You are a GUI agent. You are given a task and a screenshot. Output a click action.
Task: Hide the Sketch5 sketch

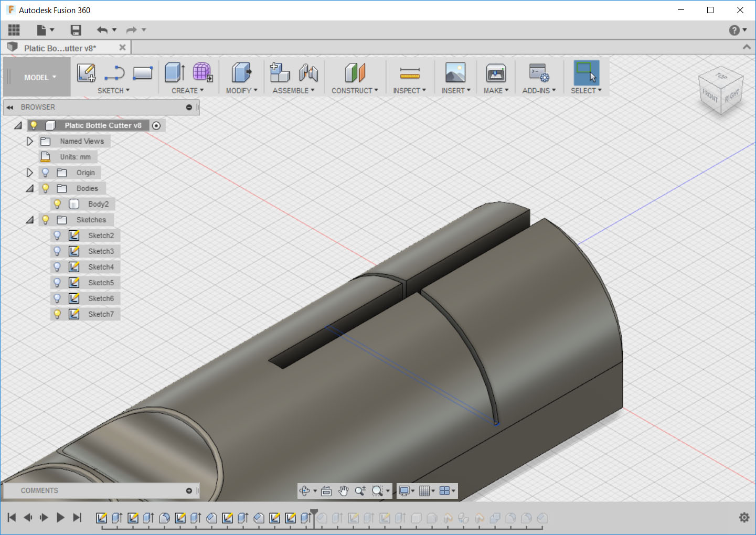tap(57, 282)
